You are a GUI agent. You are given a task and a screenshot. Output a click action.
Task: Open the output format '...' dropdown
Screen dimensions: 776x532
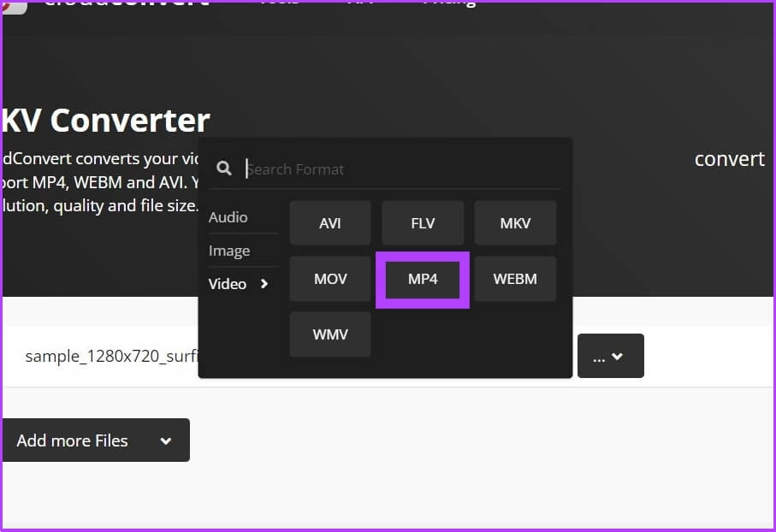point(611,356)
